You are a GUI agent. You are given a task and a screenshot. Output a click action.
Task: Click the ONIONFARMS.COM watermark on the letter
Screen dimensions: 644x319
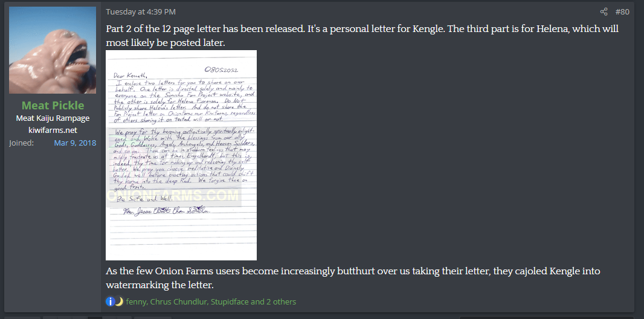pos(173,195)
